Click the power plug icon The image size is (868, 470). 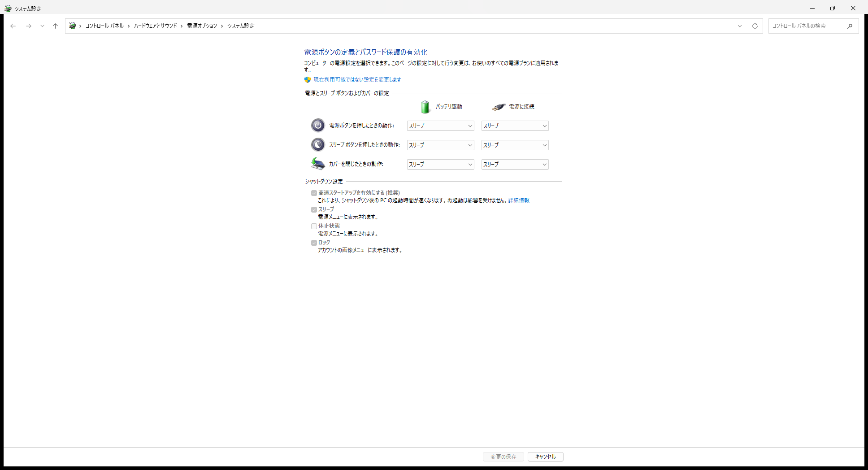pyautogui.click(x=499, y=107)
